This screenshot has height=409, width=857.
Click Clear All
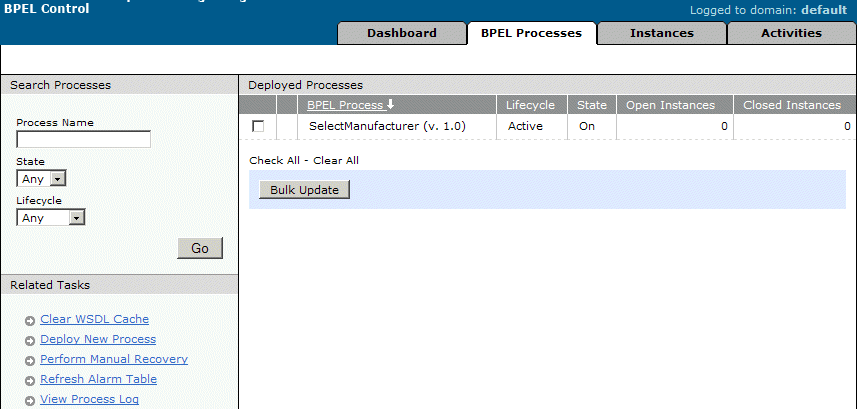tap(336, 160)
